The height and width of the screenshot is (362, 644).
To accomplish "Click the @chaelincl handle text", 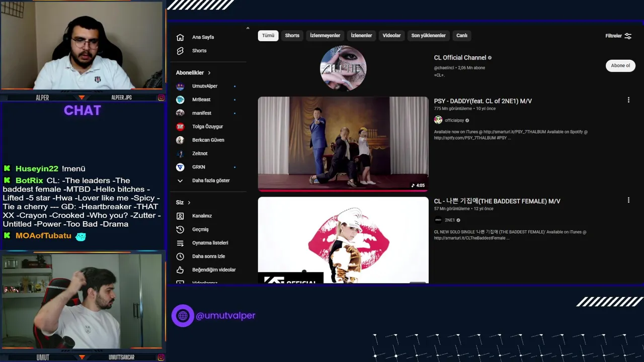I will click(444, 68).
